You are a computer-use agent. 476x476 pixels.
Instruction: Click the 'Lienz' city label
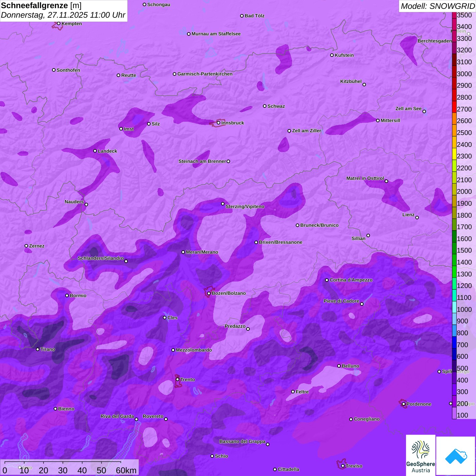coord(408,215)
